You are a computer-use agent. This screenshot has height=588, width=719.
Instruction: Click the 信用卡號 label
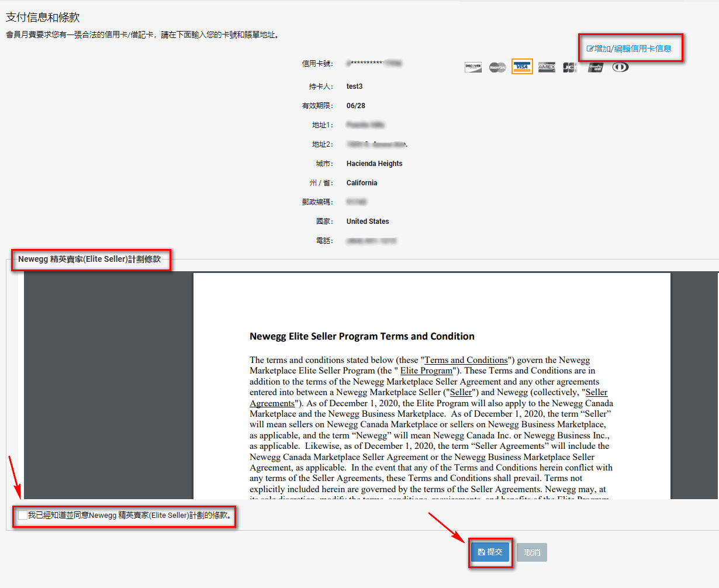pyautogui.click(x=317, y=64)
